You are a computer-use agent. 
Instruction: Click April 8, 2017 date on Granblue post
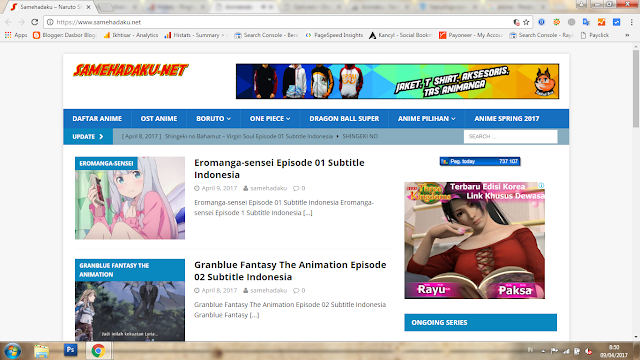[x=219, y=290]
